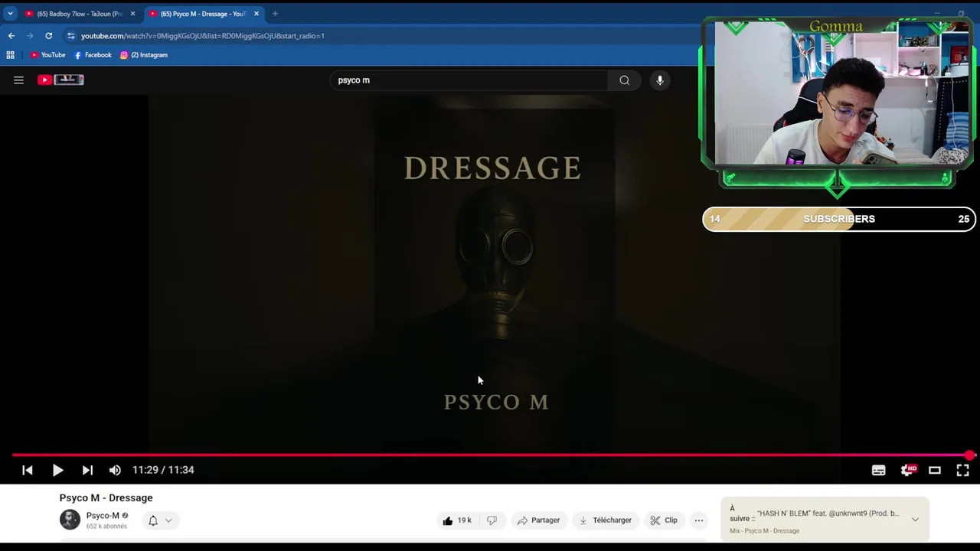Click in the 'psyco m' search field

tap(470, 80)
